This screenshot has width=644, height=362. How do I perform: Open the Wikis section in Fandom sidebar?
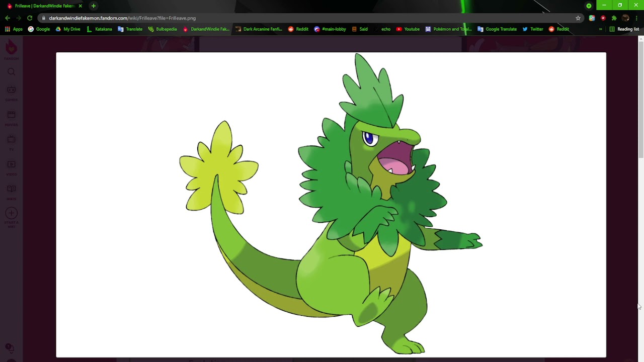(x=11, y=192)
